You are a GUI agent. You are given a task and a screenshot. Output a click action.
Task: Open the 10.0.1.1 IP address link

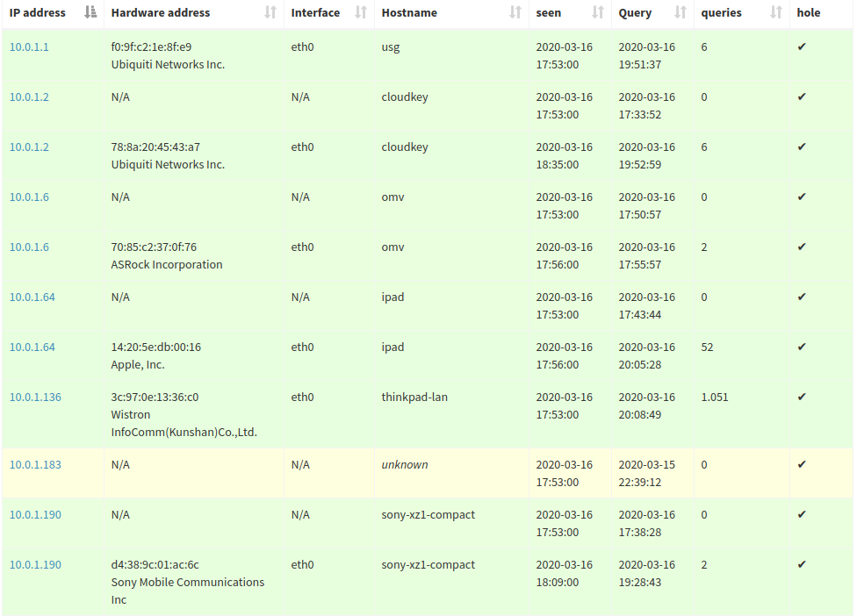pyautogui.click(x=29, y=47)
